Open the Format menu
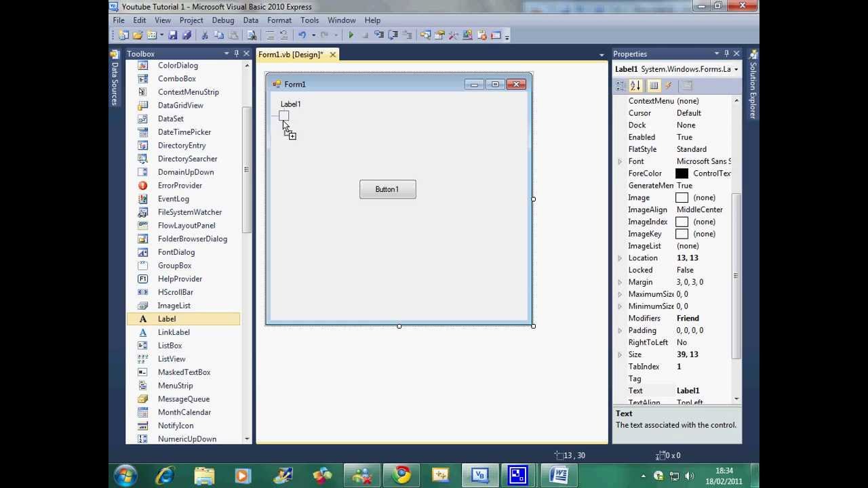 click(279, 20)
